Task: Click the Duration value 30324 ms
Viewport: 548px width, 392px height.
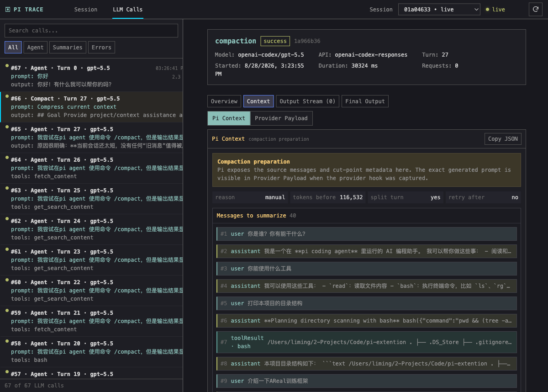Action: tap(364, 66)
